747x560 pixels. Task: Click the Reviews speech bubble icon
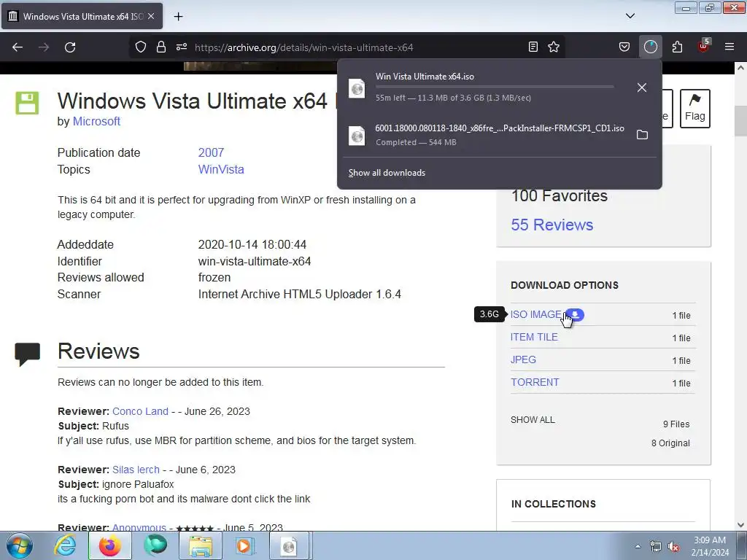click(27, 354)
